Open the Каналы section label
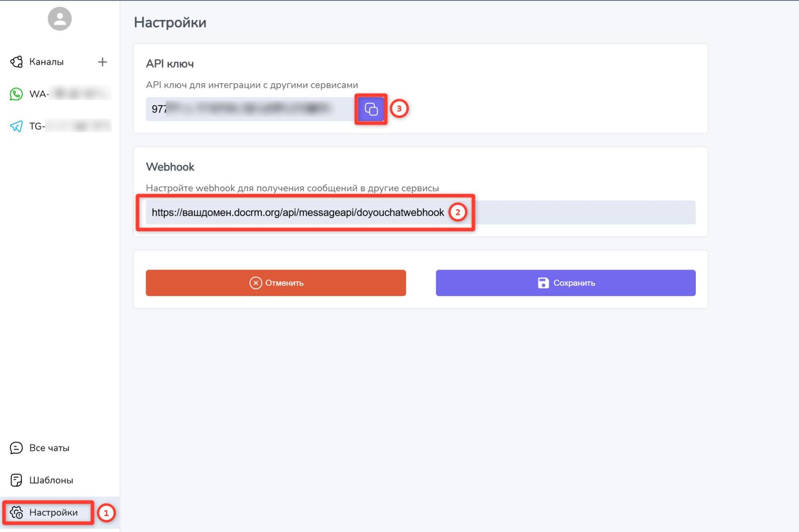 point(46,62)
